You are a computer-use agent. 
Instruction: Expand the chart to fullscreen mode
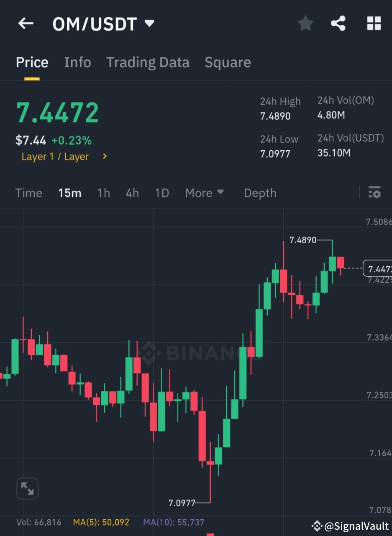[27, 488]
